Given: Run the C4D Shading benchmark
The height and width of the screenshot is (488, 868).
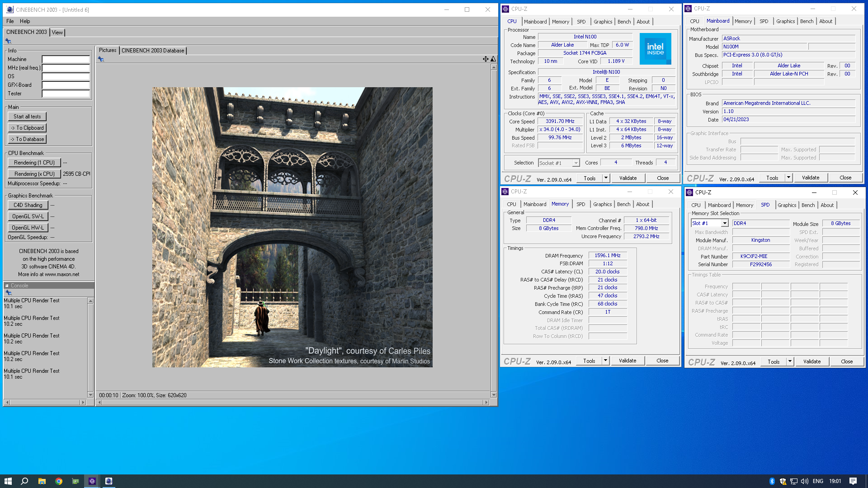Looking at the screenshot, I should tap(28, 205).
